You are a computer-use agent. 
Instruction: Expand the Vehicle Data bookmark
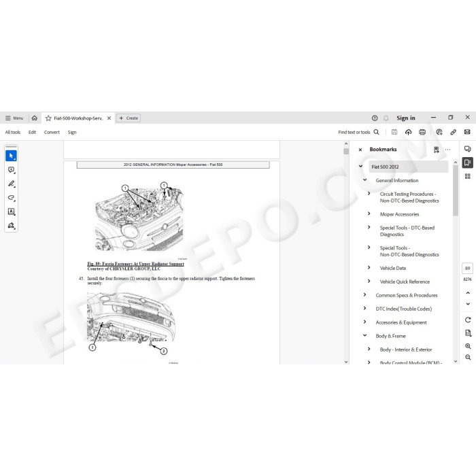click(369, 267)
